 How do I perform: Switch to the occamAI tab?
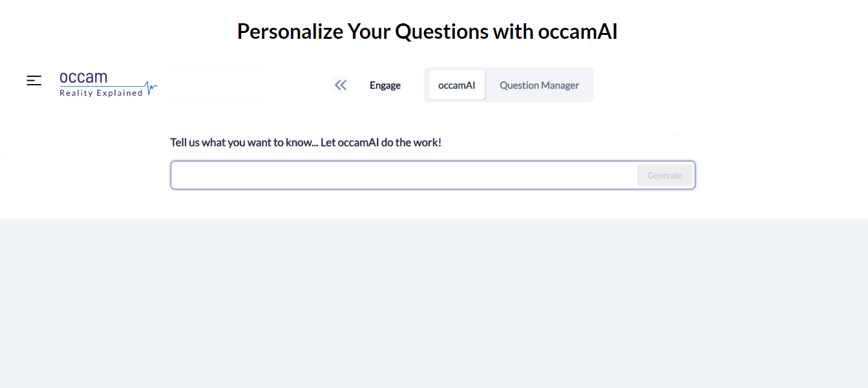[x=457, y=85]
